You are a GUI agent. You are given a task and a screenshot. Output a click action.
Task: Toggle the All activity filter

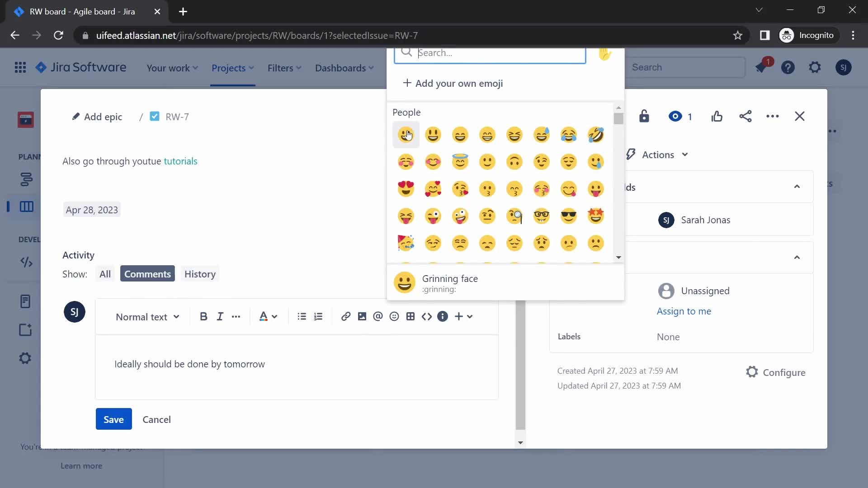[x=105, y=273]
